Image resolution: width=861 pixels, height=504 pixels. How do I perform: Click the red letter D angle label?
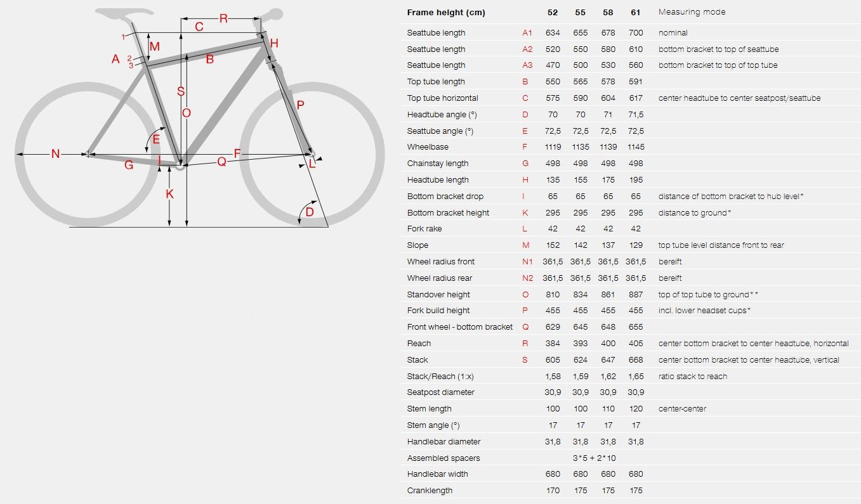coord(310,212)
